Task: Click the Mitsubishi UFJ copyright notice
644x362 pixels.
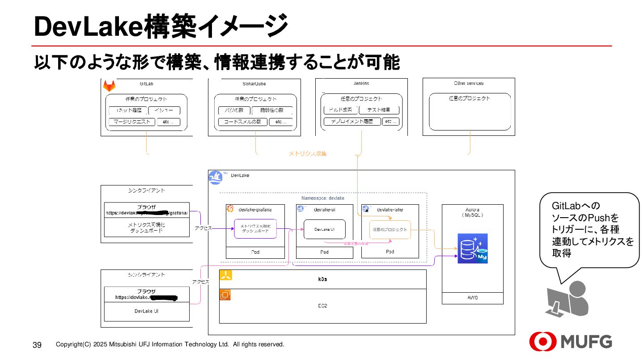Action: [170, 345]
